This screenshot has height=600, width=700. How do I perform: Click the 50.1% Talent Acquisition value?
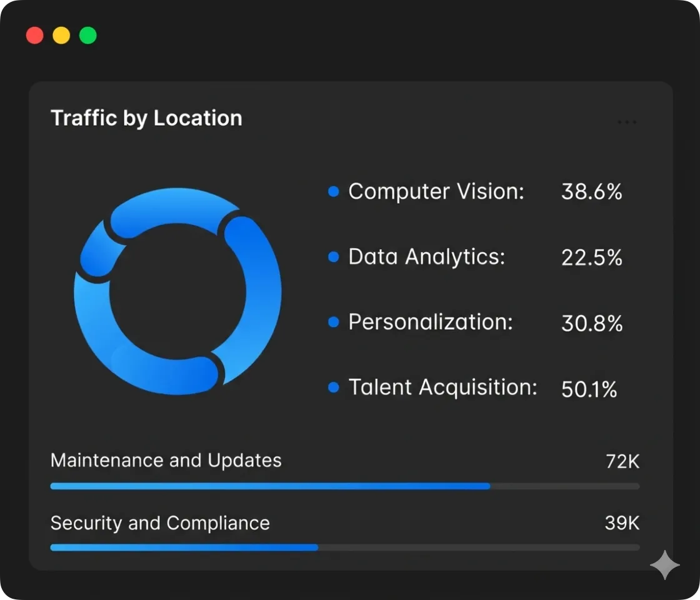(589, 389)
